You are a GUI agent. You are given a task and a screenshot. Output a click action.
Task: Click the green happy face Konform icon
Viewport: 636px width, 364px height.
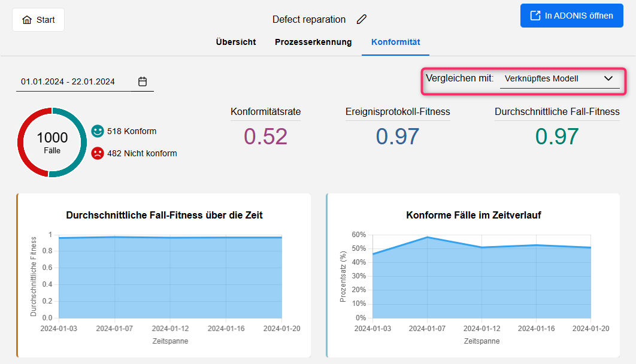coord(98,131)
